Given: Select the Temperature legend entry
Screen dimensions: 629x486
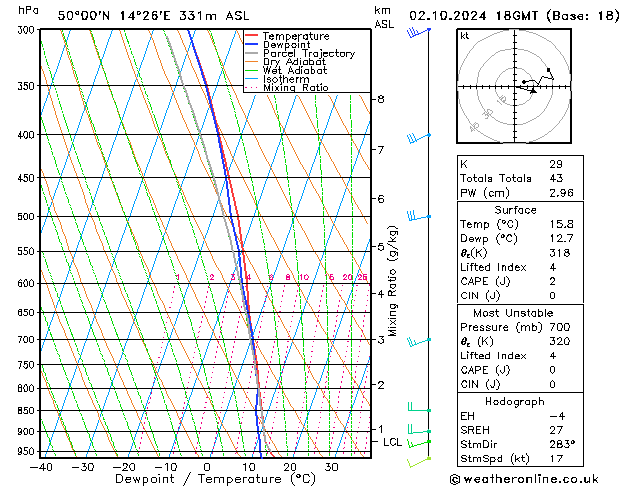Looking at the screenshot, I should pos(296,36).
